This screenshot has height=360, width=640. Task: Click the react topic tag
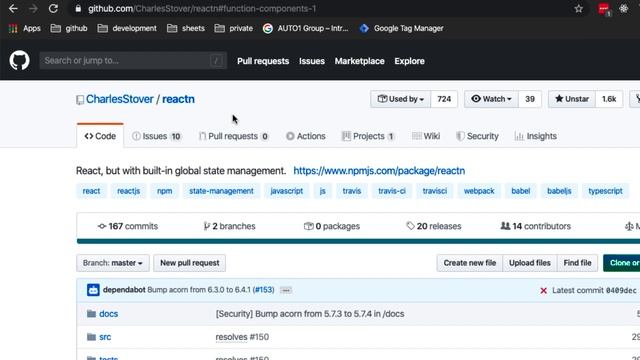point(91,191)
